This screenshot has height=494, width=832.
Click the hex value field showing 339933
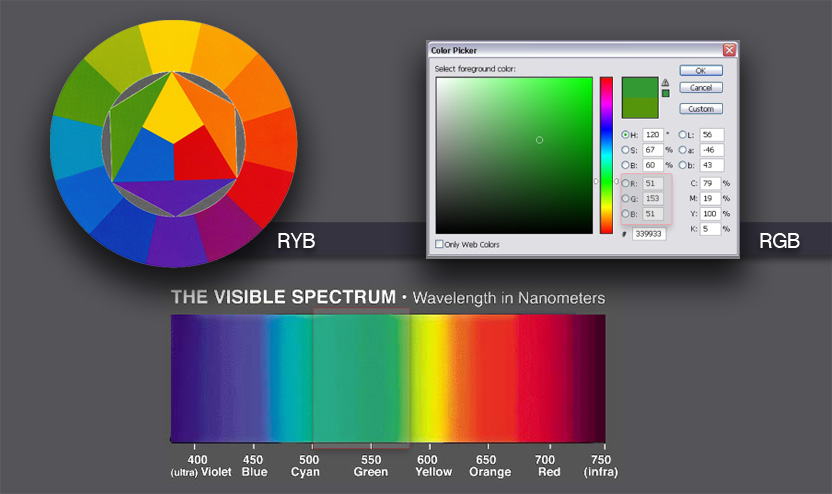(x=651, y=234)
